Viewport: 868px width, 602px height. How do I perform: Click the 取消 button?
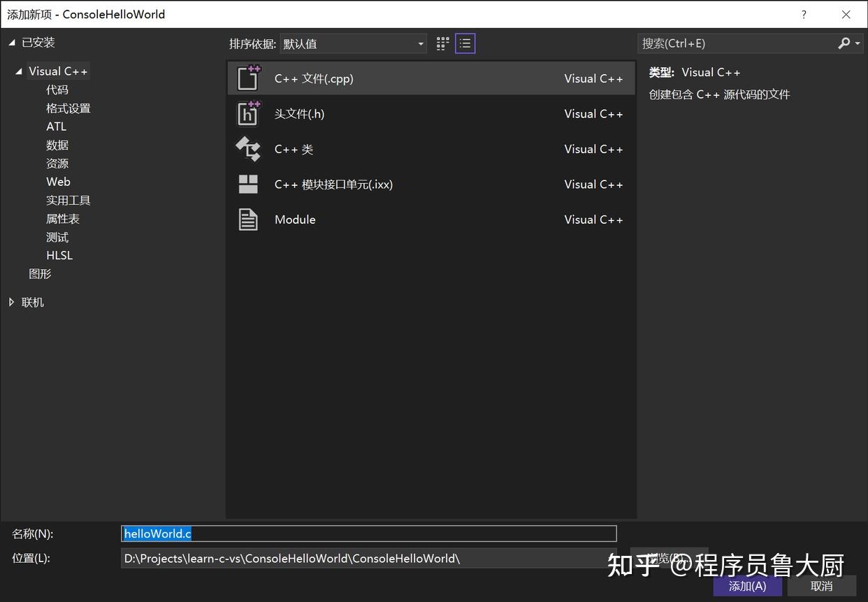coord(821,586)
